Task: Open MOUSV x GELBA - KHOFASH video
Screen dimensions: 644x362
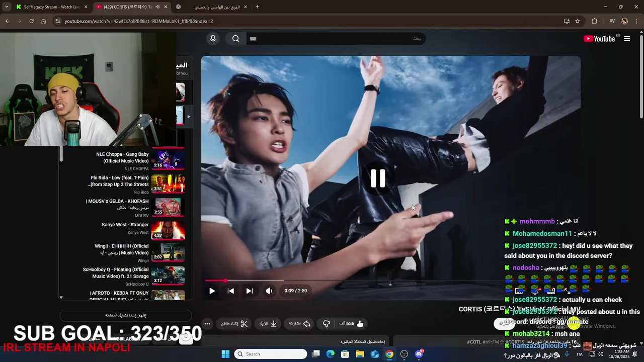Action: (x=123, y=208)
